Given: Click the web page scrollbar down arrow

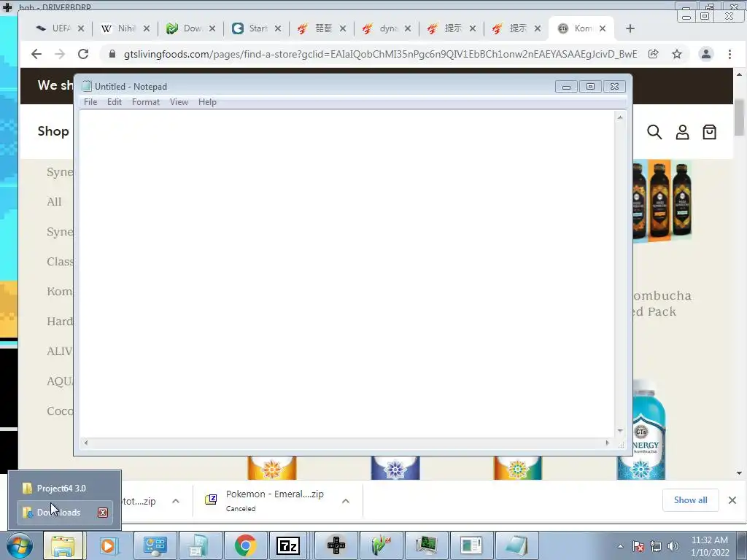Looking at the screenshot, I should pos(740,473).
